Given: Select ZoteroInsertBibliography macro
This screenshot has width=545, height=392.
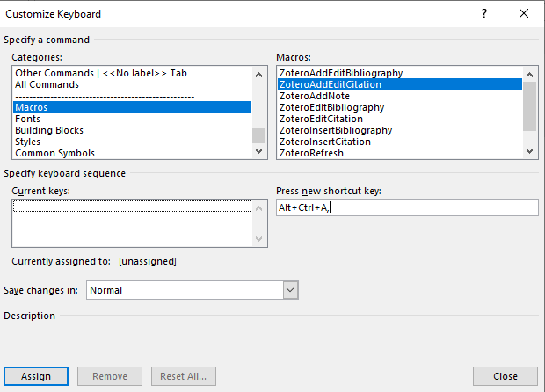Looking at the screenshot, I should [400, 130].
